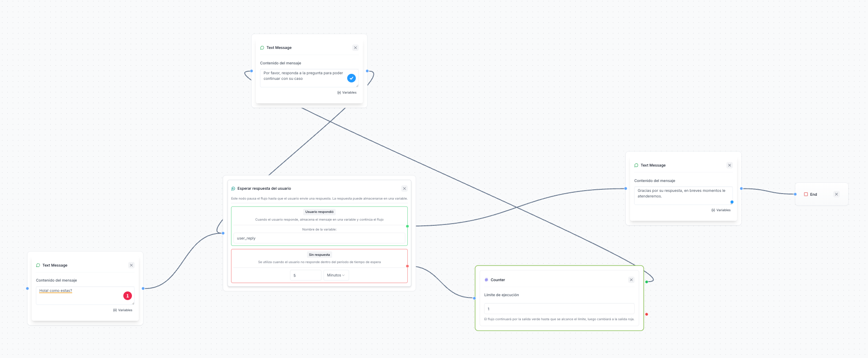Select the right output handle of the 'Hola!' message node
Screen dimensions: 868x358
pos(143,288)
